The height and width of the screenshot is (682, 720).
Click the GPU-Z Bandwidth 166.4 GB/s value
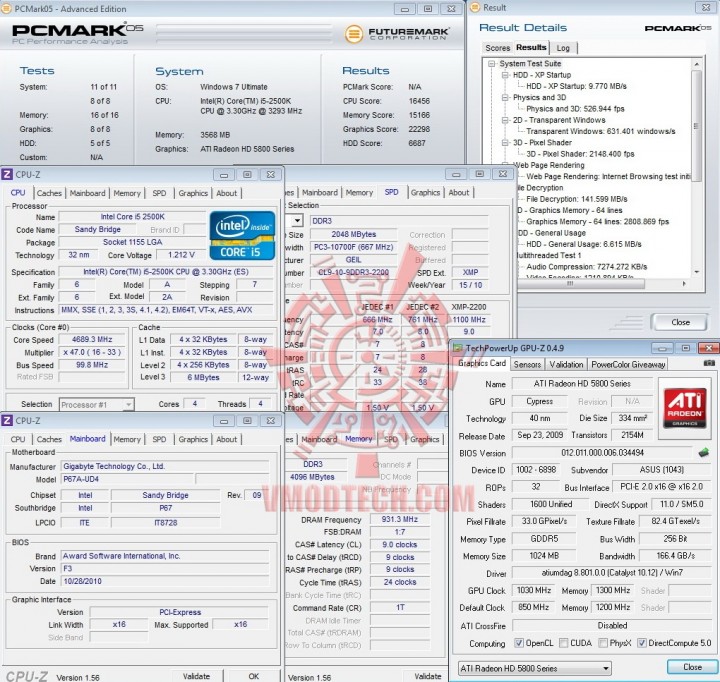click(x=675, y=556)
